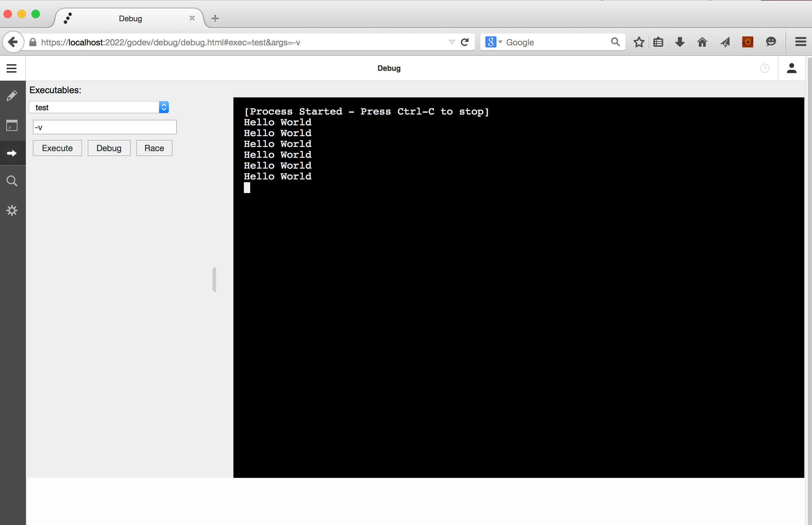Open the shell terminal sidebar icon

click(12, 125)
